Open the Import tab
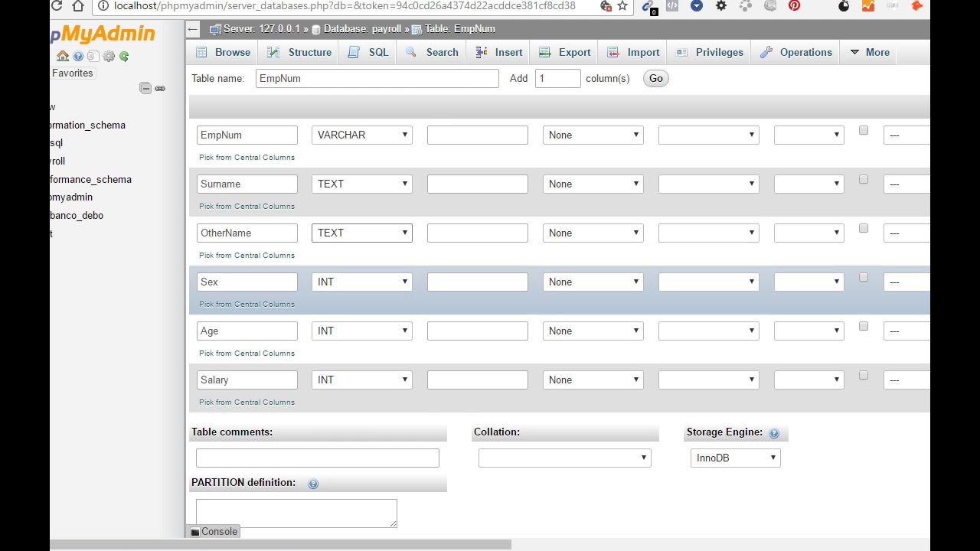Viewport: 980px width, 551px height. point(633,52)
